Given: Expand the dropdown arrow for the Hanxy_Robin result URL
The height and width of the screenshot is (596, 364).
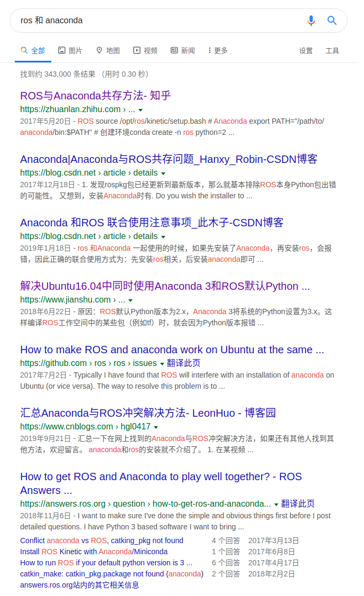Looking at the screenshot, I should coord(163,173).
